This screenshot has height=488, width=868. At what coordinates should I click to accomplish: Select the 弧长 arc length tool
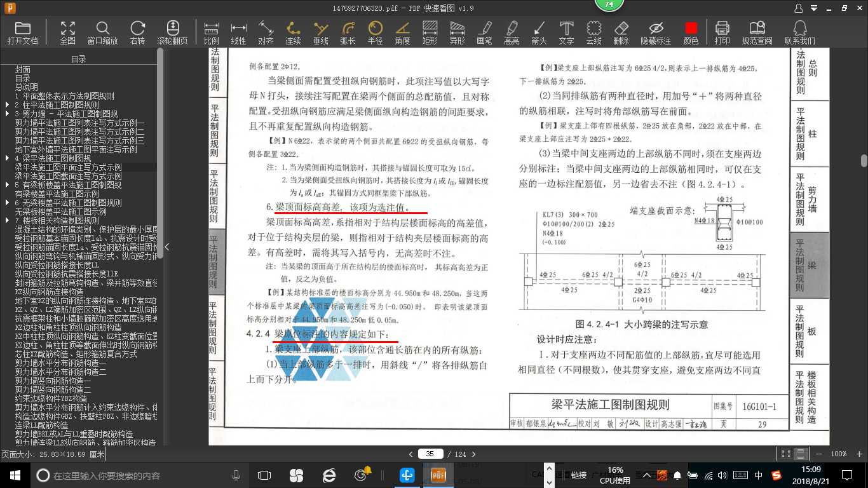pyautogui.click(x=348, y=32)
